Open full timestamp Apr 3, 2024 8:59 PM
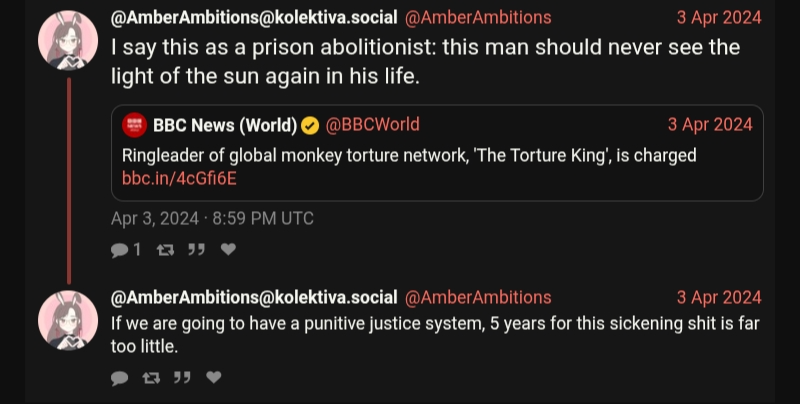This screenshot has width=800, height=404. pyautogui.click(x=212, y=218)
